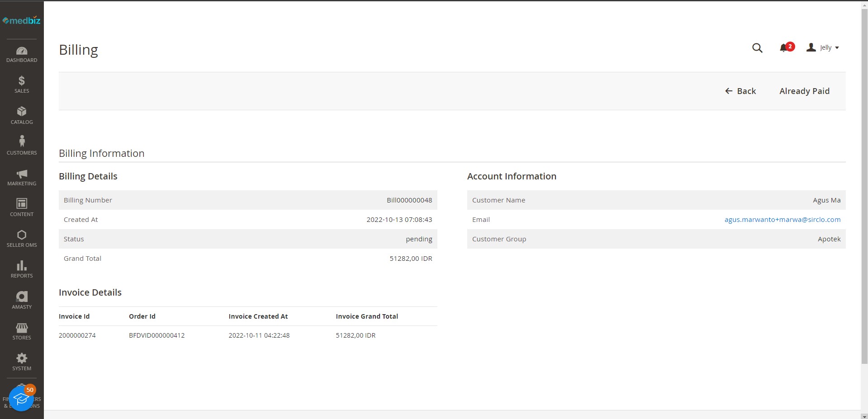868x419 pixels.
Task: Open the System section icon
Action: pyautogui.click(x=21, y=360)
